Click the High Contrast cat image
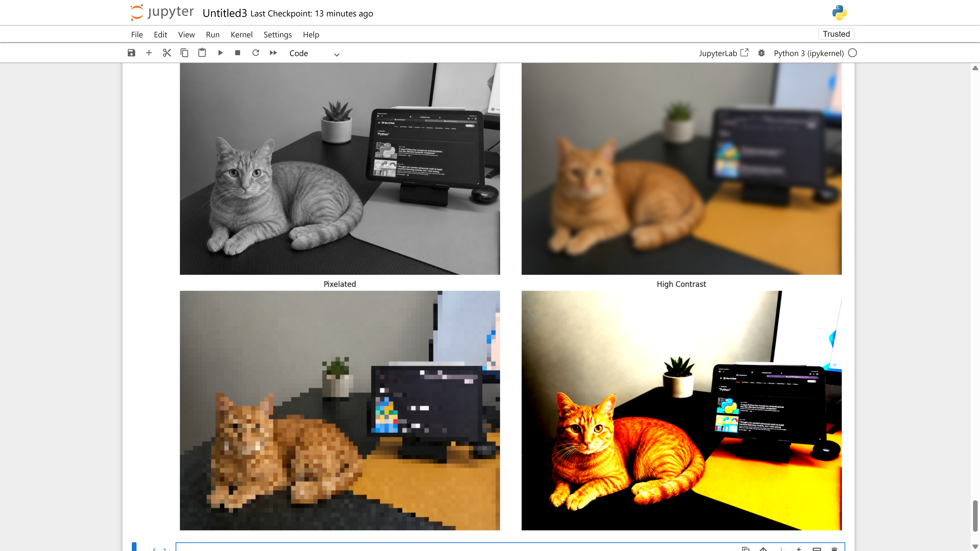The height and width of the screenshot is (551, 980). tap(681, 410)
